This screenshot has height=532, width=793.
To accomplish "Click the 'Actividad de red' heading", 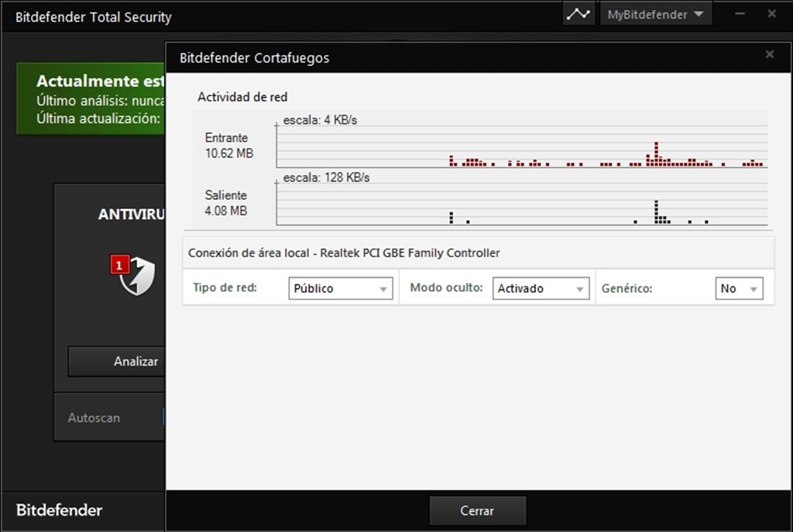I will coord(242,97).
